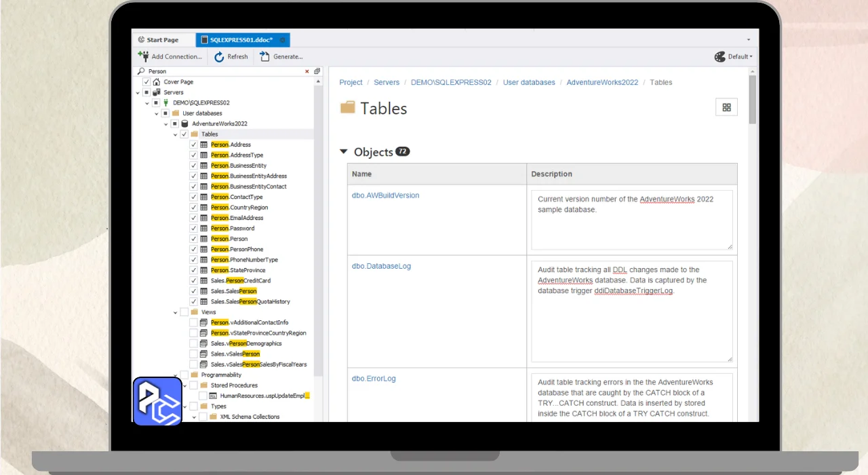Click the view icon of Person.vAdditionalContactInfo

coord(204,322)
